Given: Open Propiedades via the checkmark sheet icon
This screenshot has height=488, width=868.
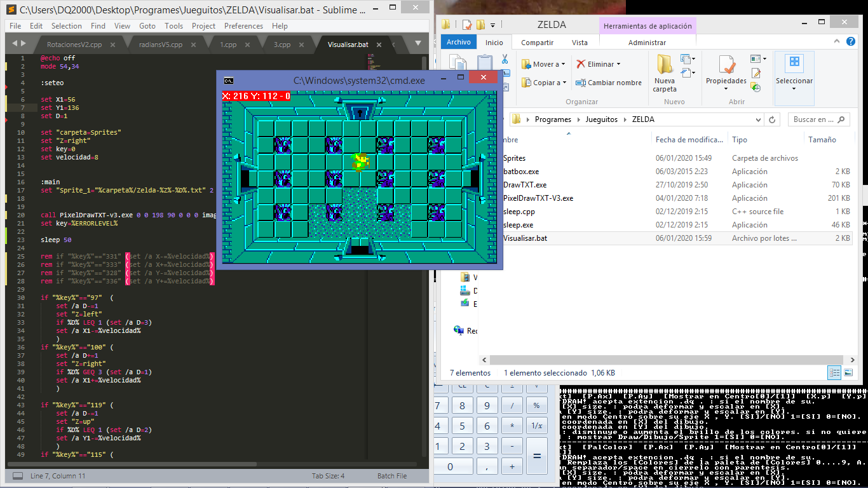Looking at the screenshot, I should click(726, 65).
